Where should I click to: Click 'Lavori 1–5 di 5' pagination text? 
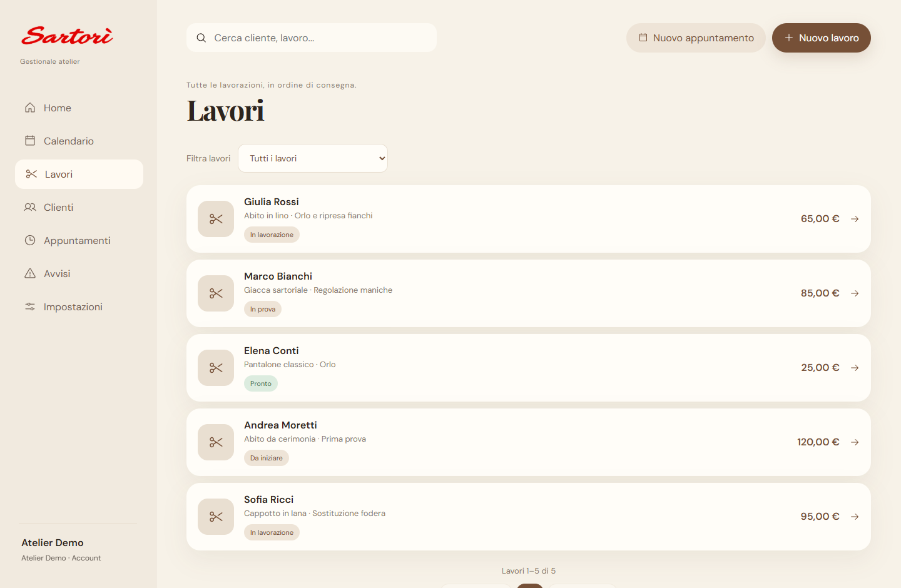click(529, 571)
